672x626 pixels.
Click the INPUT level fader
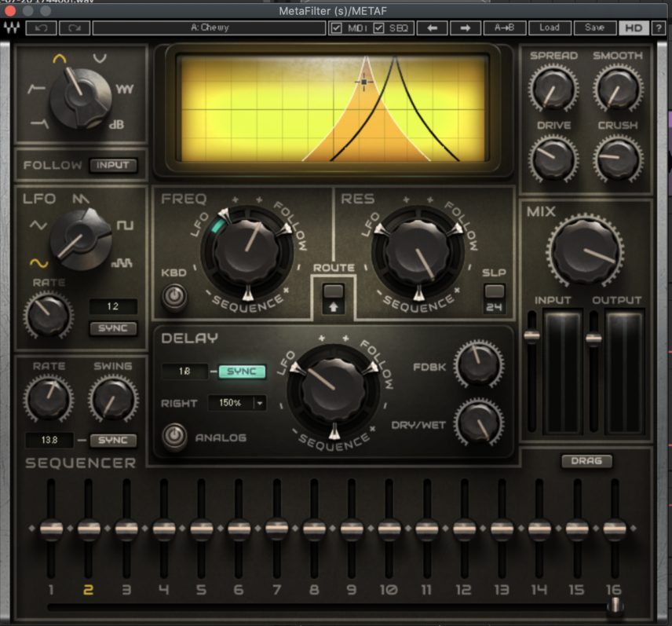[x=531, y=335]
